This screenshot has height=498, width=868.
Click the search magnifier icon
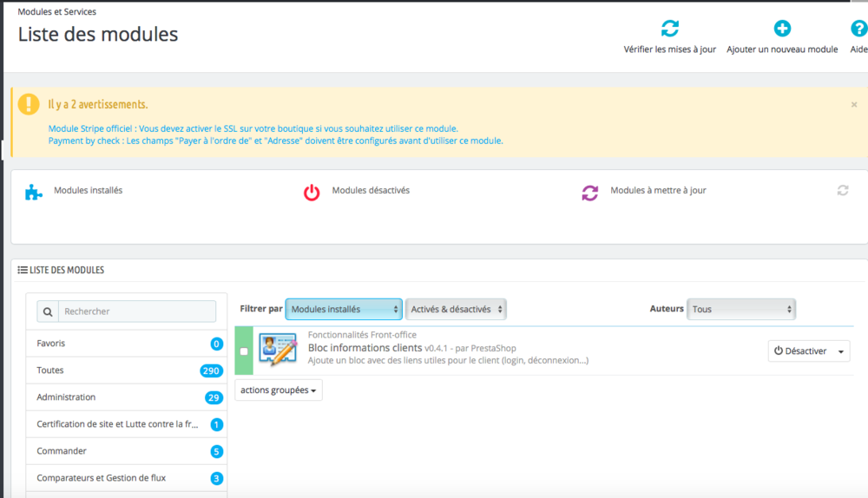click(x=48, y=311)
